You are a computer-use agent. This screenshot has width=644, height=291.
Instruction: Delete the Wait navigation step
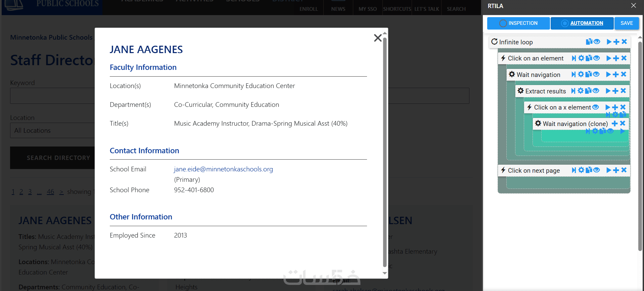click(x=624, y=74)
